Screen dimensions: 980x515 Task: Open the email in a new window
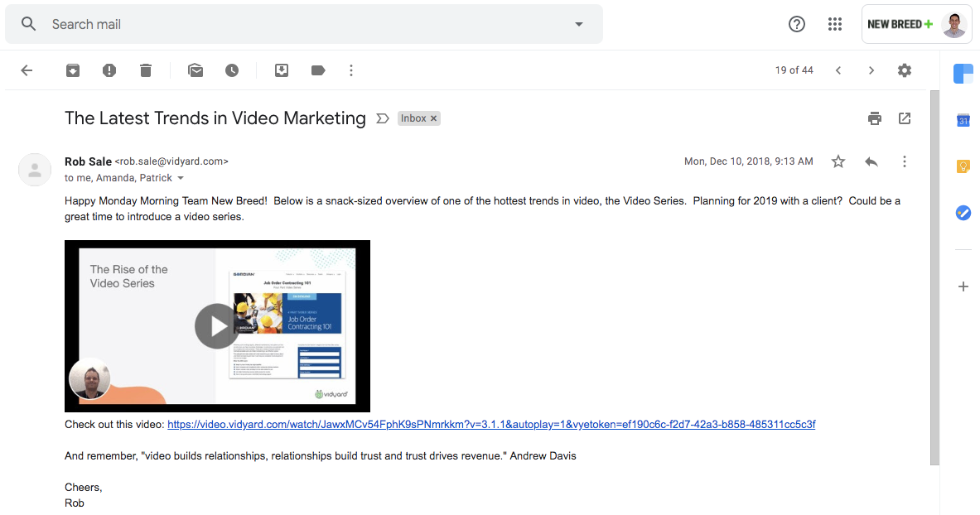[905, 118]
